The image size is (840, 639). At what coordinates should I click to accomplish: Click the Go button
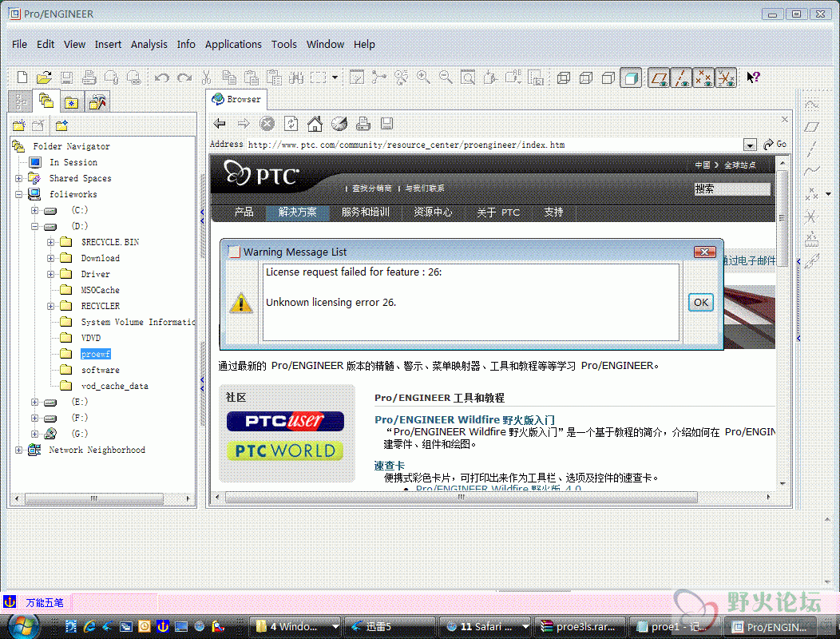(775, 145)
